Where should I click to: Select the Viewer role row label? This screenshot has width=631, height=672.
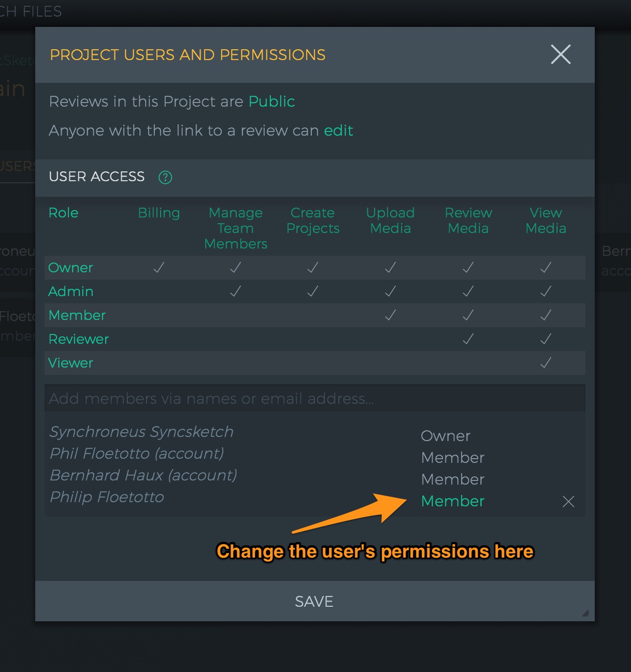coord(71,363)
